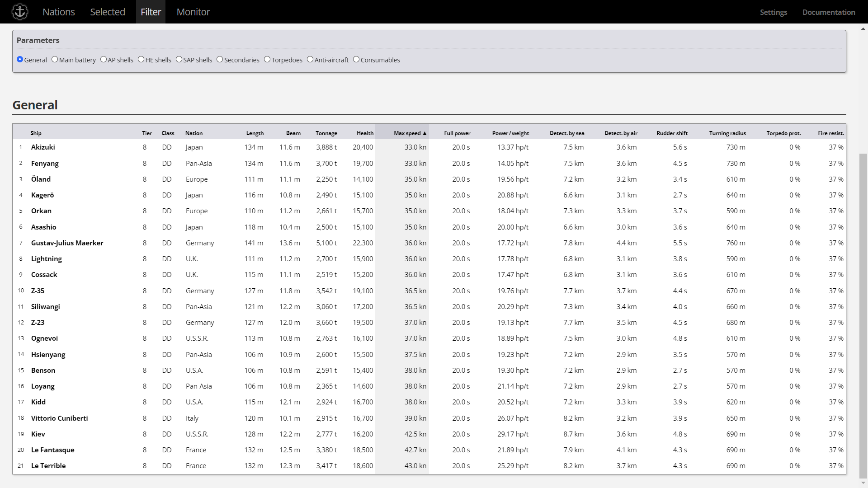Click the Kidd ship name
Viewport: 868px width, 488px height.
[x=38, y=402]
